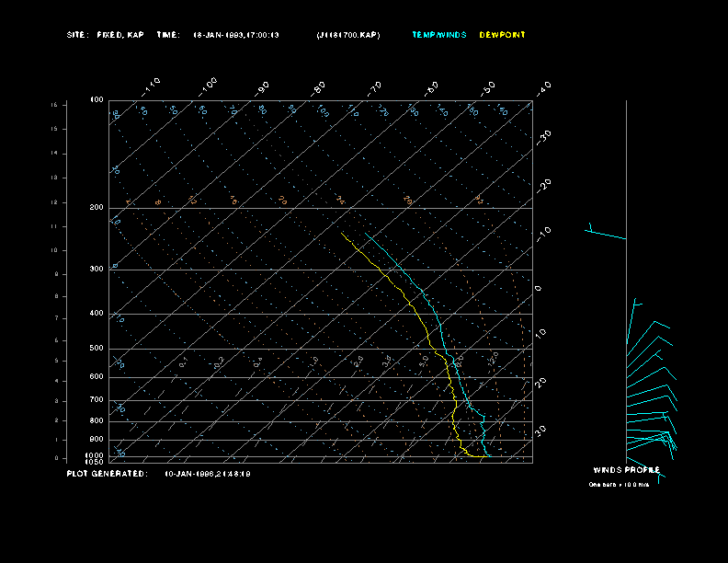Select the 0 degree label on right edge
This screenshot has height=563, width=728.
pos(539,288)
